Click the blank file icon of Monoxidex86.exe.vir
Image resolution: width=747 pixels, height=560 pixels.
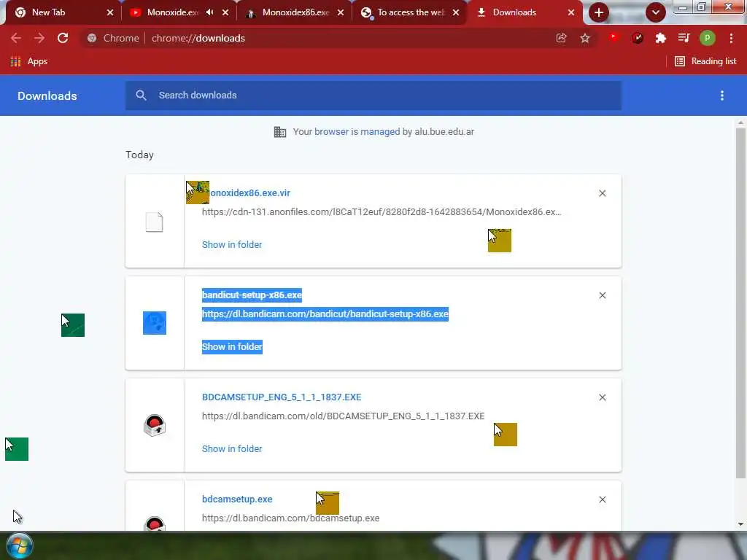(155, 222)
